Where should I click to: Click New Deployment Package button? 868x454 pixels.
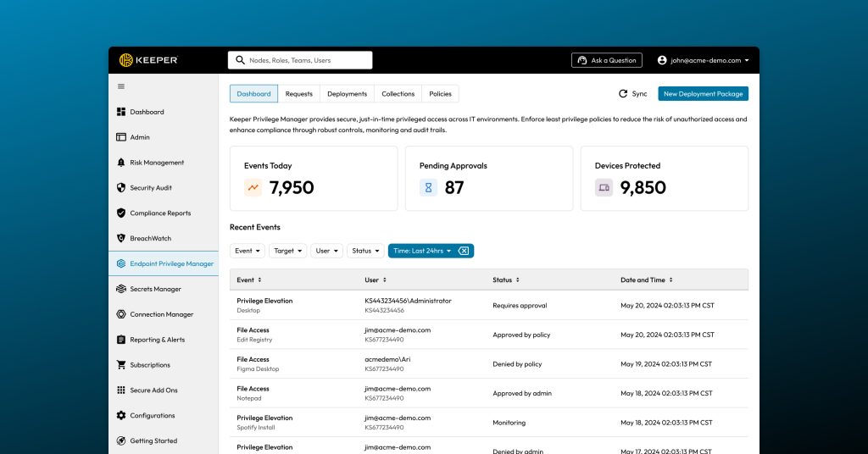click(703, 94)
